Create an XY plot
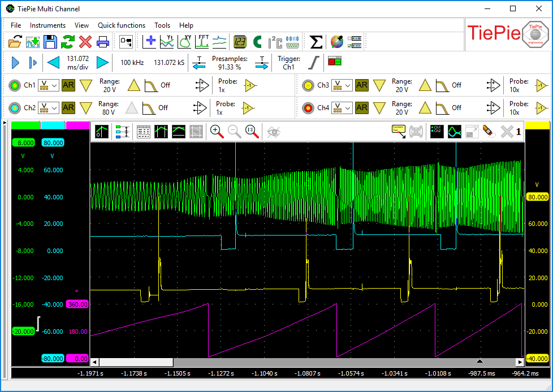Screen dimensions: 553x392 tap(184, 41)
